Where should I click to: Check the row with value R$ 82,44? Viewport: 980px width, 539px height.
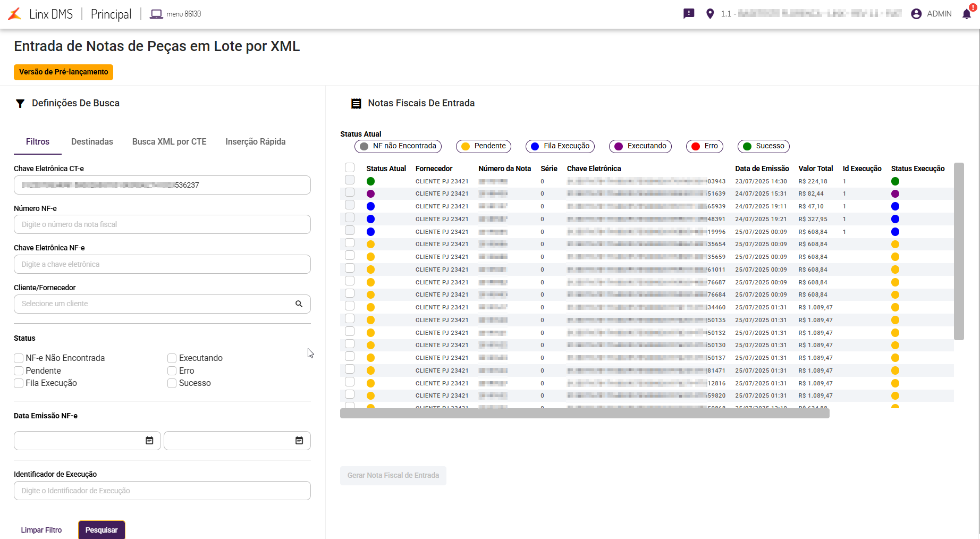[350, 192]
